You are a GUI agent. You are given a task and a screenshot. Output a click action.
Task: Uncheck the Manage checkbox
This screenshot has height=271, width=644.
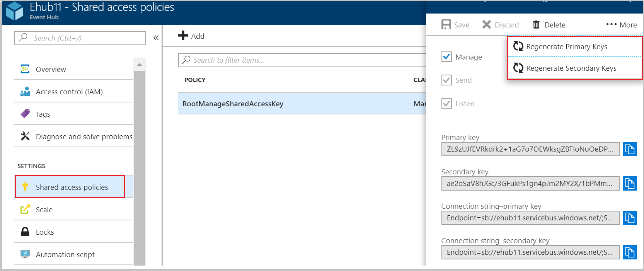tap(446, 57)
